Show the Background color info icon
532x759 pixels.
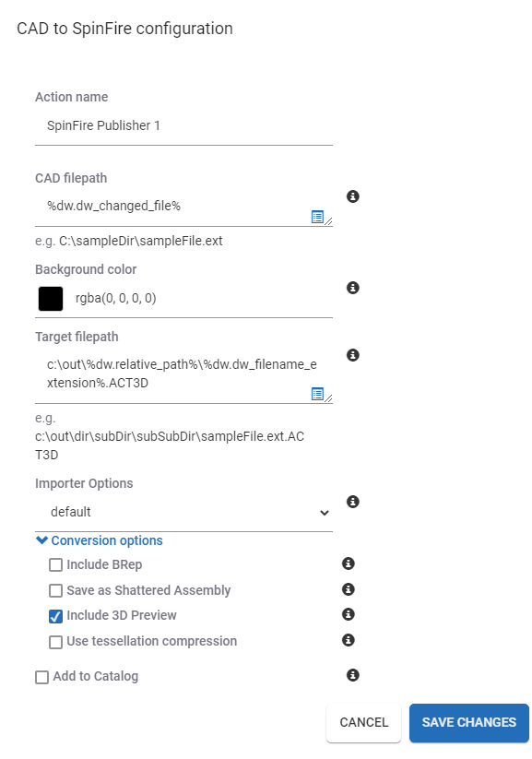(353, 288)
